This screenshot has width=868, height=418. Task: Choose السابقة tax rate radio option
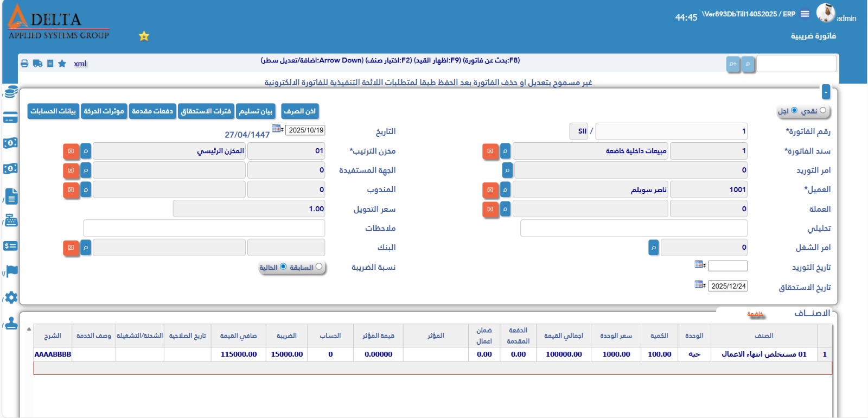(319, 267)
